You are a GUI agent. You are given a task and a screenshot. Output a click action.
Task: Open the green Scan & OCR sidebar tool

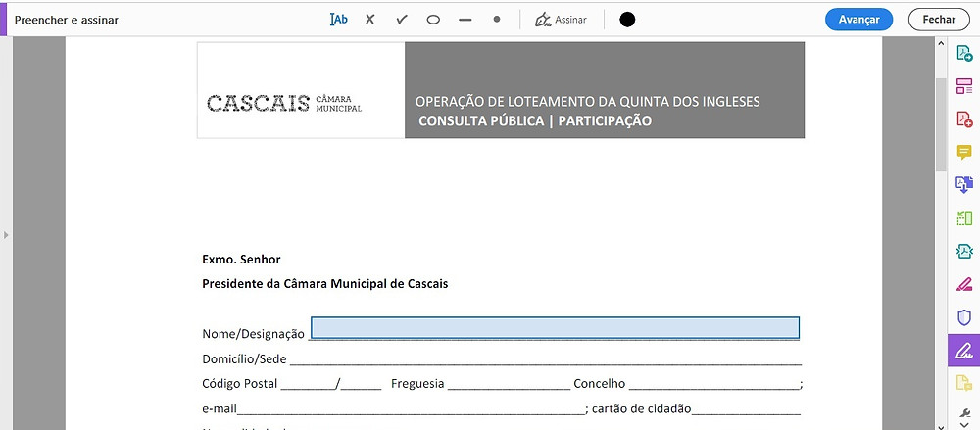964,217
